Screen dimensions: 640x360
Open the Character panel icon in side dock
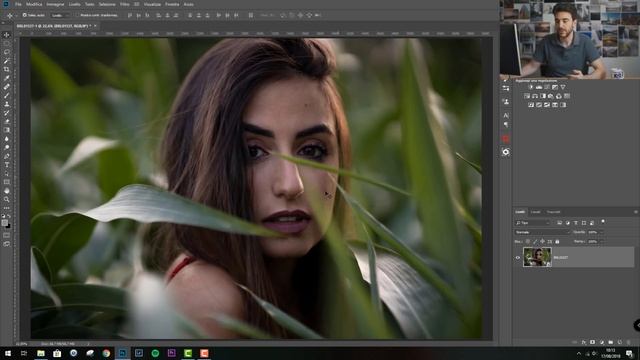click(x=506, y=116)
